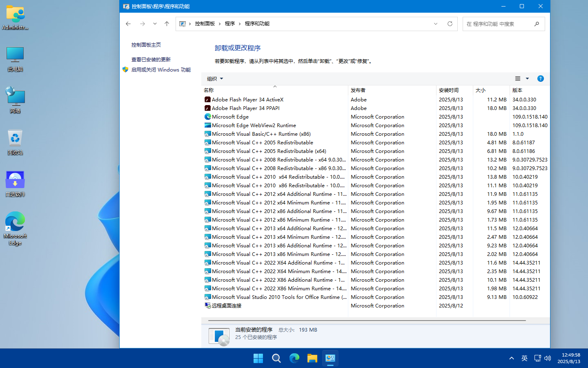This screenshot has height=368, width=588.
Task: Select Microsoft Visual C++ 2005 Redistributable (x64)
Action: (376, 151)
